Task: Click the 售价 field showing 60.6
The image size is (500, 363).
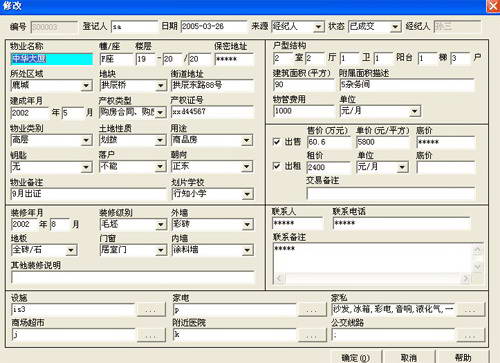Action: (x=329, y=142)
